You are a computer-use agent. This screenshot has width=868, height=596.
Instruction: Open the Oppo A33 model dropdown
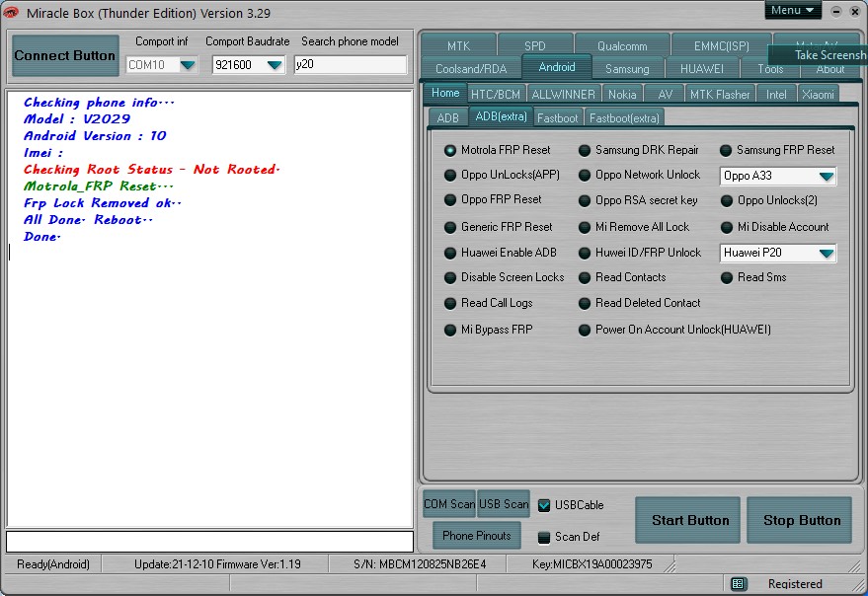click(x=826, y=176)
